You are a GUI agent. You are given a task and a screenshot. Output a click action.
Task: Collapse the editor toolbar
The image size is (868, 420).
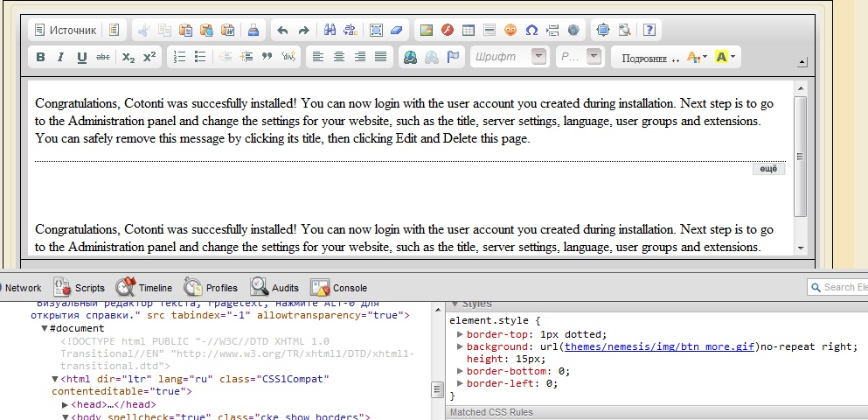(802, 63)
